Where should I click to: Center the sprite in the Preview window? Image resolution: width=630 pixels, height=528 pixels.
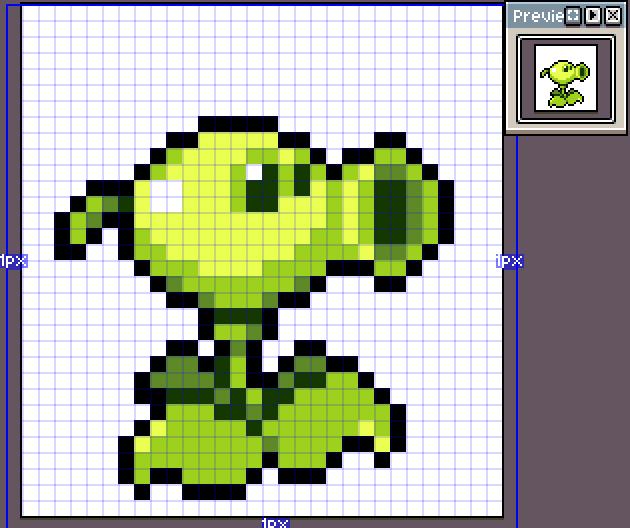[573, 16]
